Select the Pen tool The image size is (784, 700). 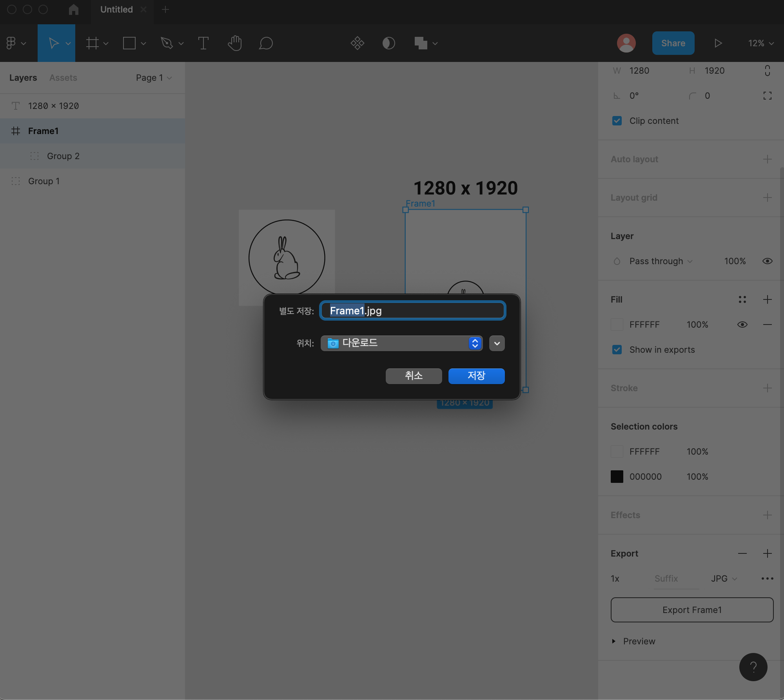(167, 43)
